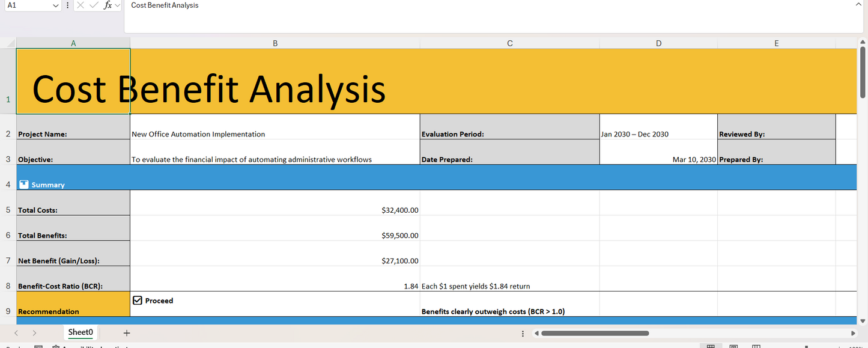Viewport: 868px width, 348px height.
Task: Click the vertical scrollbar thumb
Action: [863, 73]
